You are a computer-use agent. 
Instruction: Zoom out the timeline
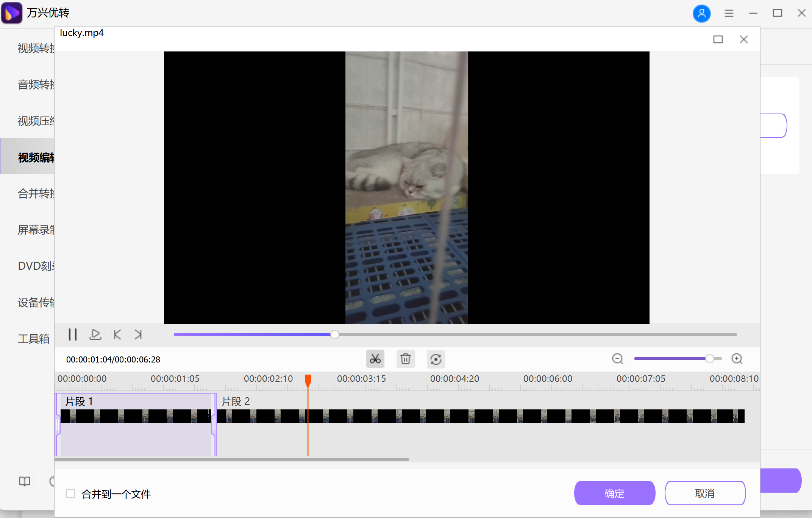click(x=617, y=359)
